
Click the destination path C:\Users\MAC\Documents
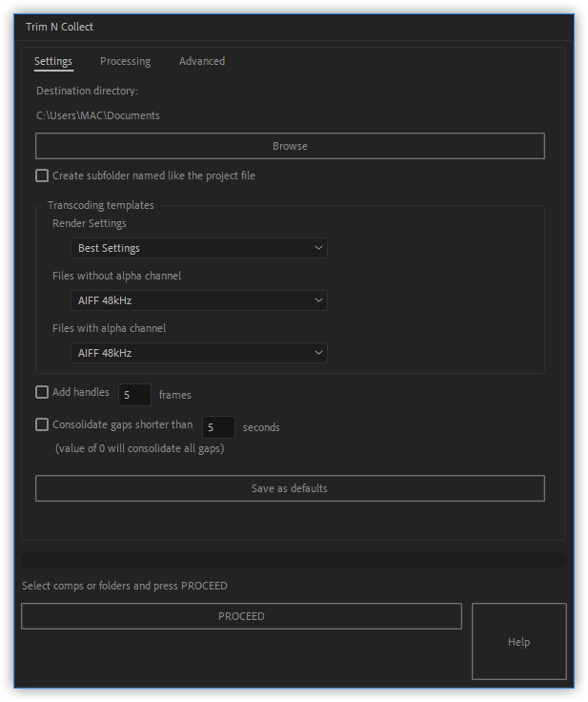(98, 115)
